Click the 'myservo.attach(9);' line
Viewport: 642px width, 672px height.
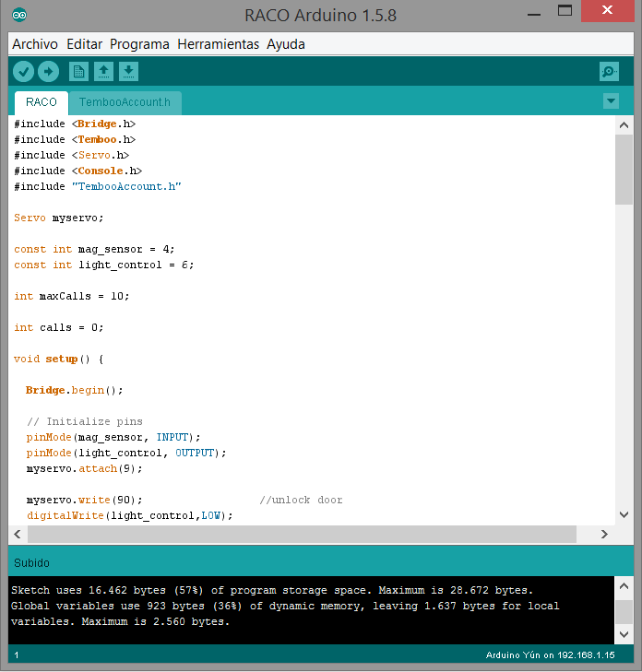84,468
